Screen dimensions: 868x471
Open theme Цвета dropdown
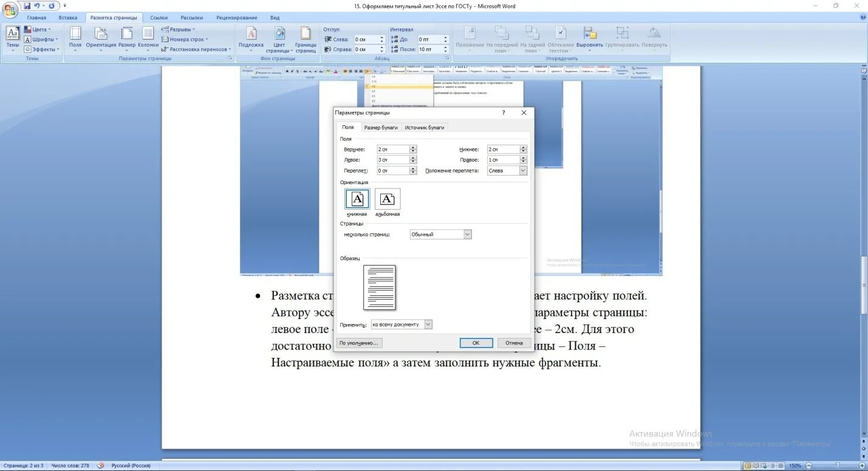point(38,29)
